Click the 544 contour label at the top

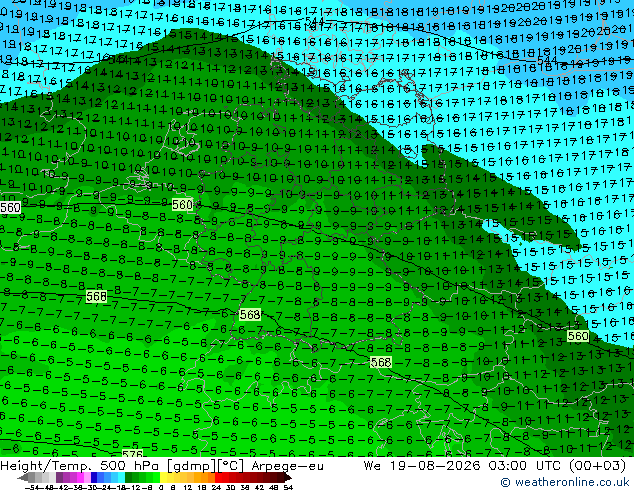pos(314,21)
